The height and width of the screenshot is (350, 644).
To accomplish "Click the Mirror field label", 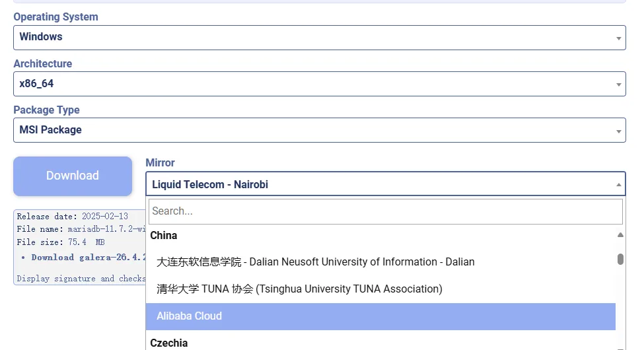I will pos(161,162).
